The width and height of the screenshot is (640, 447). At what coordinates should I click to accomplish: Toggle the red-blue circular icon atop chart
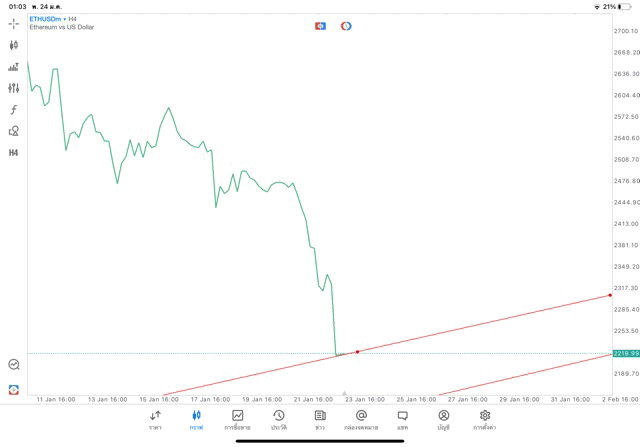click(346, 25)
